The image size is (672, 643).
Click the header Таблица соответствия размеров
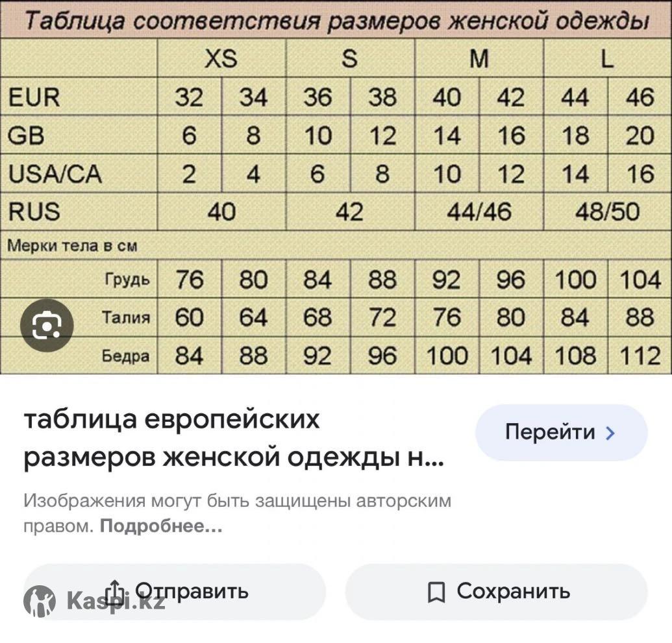pos(336,20)
